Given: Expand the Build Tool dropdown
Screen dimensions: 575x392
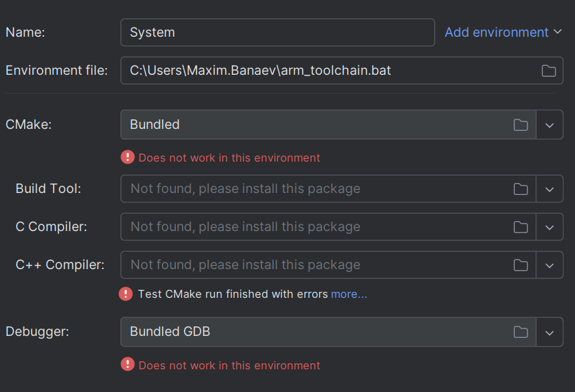Looking at the screenshot, I should 550,188.
